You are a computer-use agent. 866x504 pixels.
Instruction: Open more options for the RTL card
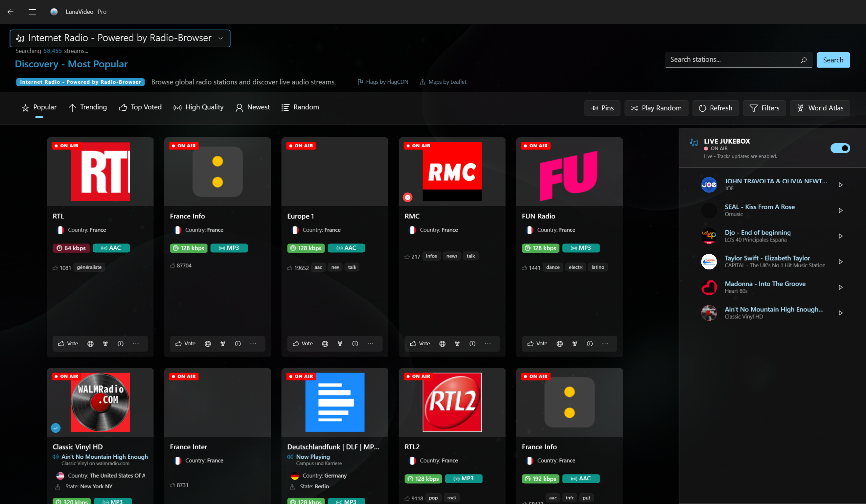point(136,343)
